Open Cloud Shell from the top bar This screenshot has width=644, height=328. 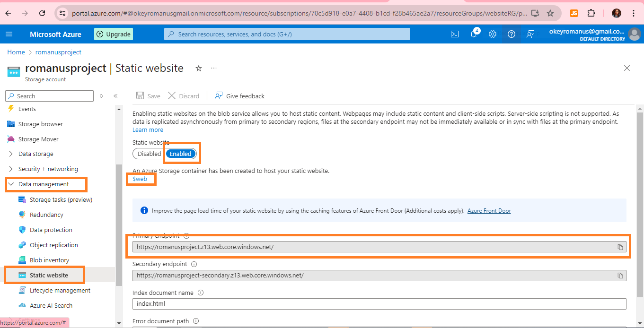[x=455, y=34]
